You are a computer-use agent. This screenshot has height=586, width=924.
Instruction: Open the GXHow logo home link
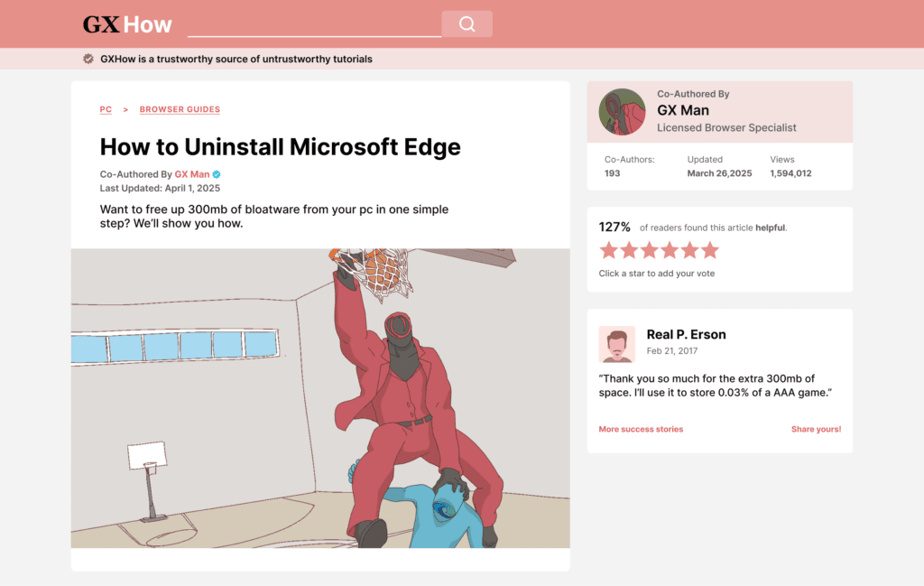[x=127, y=24]
